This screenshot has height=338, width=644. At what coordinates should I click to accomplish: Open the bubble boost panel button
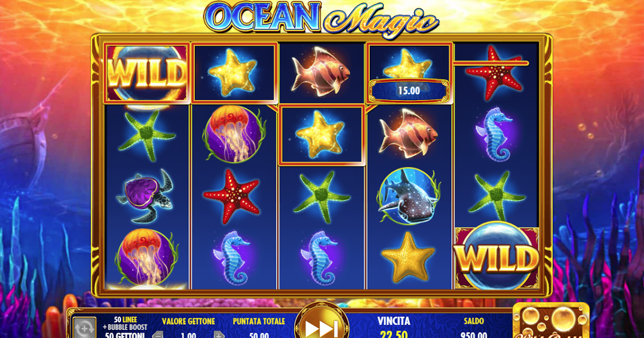click(x=551, y=321)
